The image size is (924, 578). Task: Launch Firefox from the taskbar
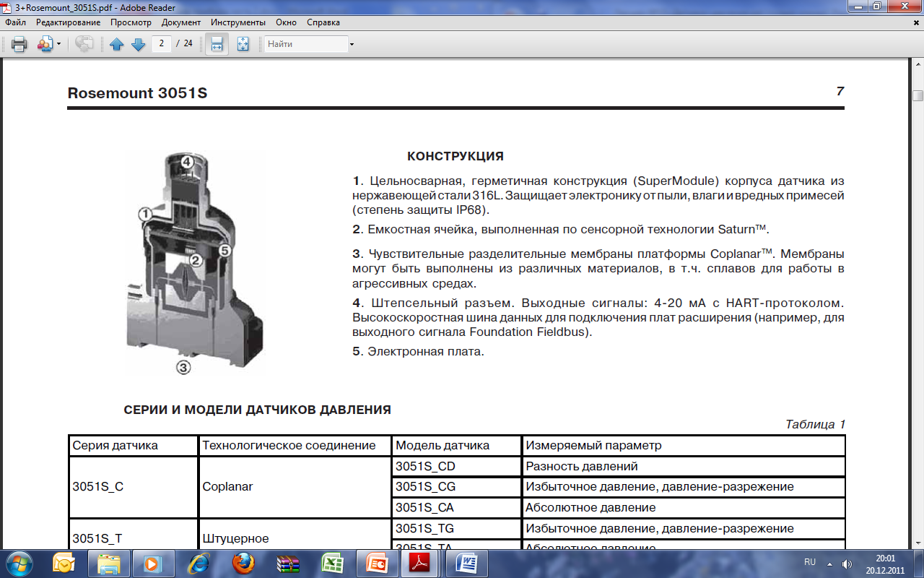tap(243, 563)
